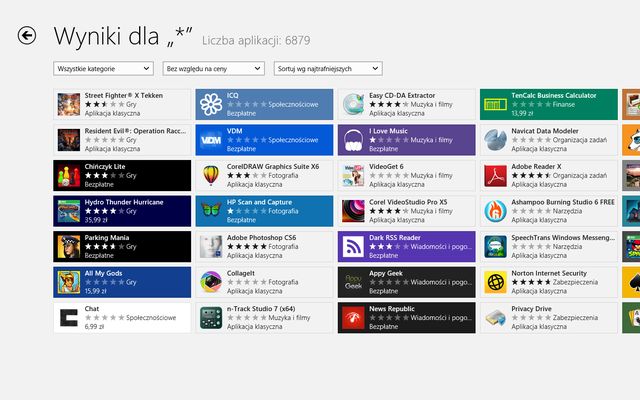Click the Parking Mania policeman icon

pyautogui.click(x=69, y=247)
